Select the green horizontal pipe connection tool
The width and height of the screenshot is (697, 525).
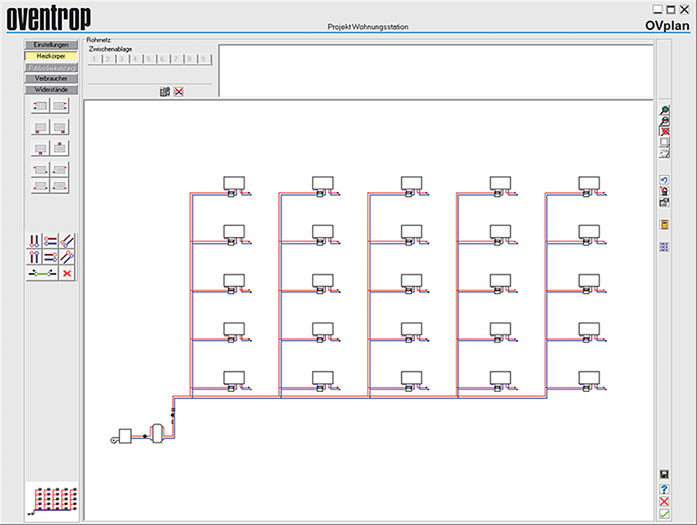click(41, 273)
